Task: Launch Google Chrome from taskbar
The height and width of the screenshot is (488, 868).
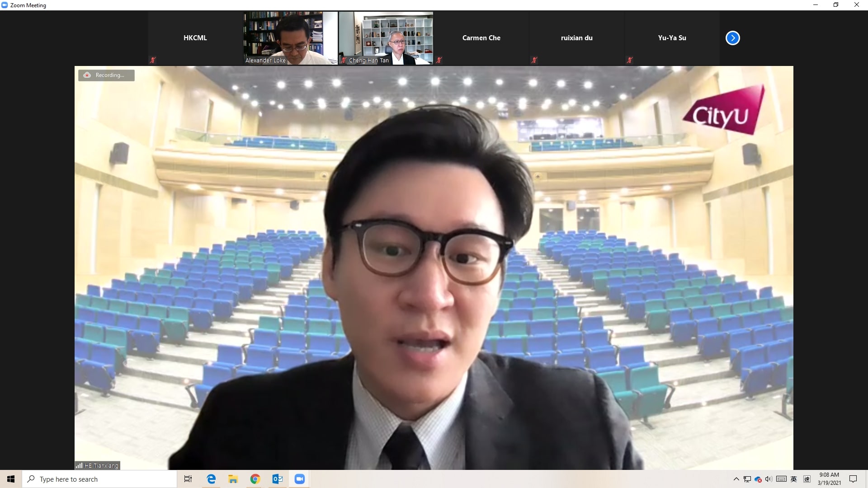Action: 255,479
